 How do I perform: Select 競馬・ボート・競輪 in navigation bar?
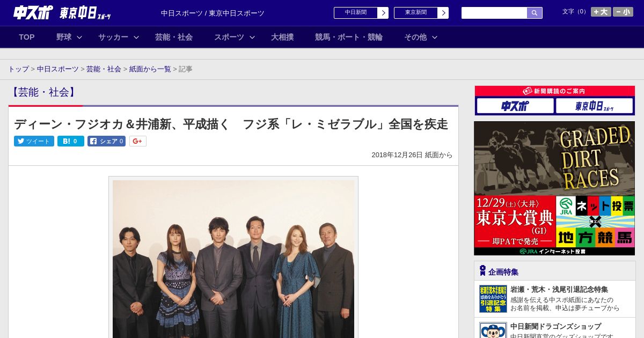349,37
